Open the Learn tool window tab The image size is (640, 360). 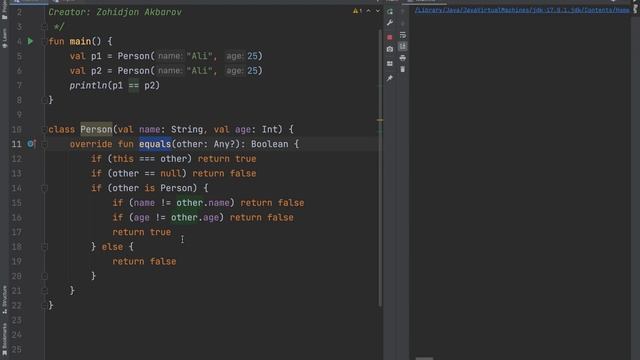pos(4,38)
